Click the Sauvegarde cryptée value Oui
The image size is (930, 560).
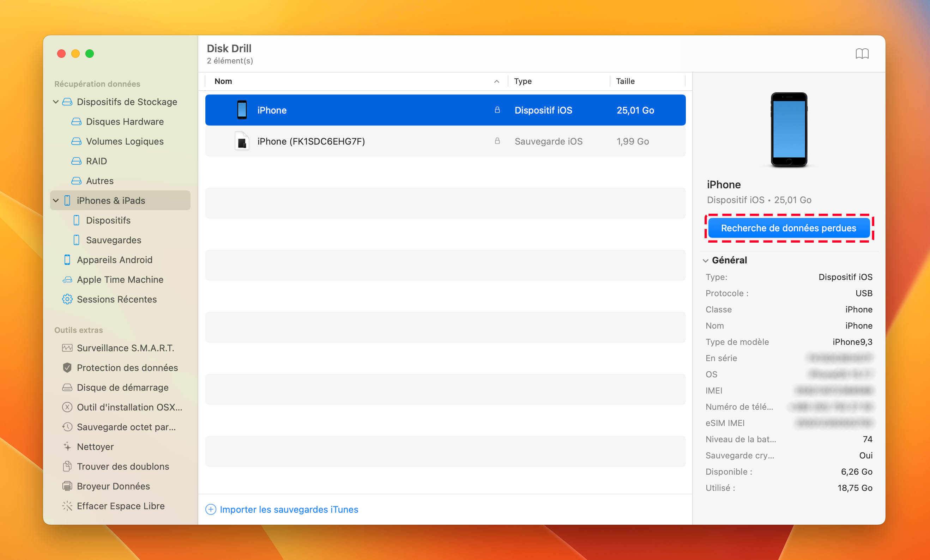pos(865,456)
